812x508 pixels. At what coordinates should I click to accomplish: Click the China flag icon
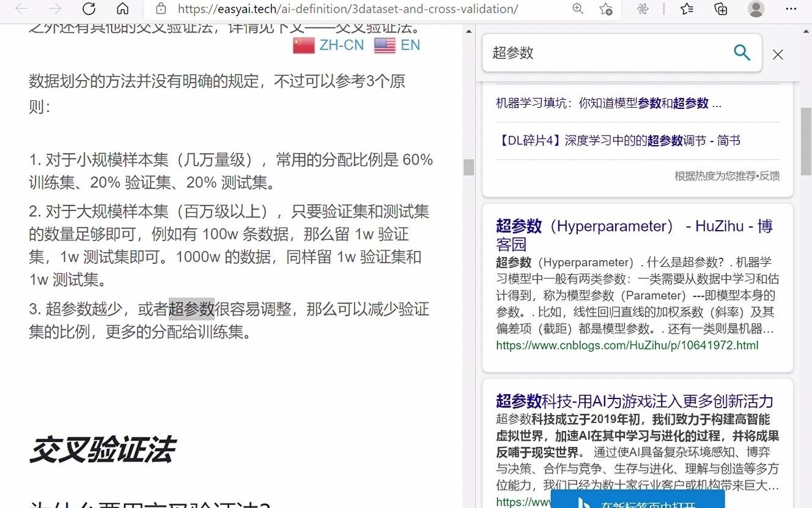pyautogui.click(x=304, y=45)
